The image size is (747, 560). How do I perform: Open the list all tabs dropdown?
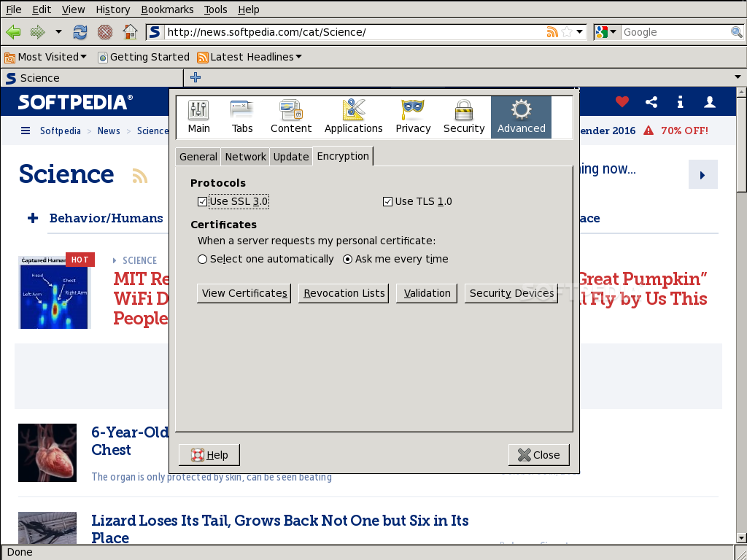738,77
